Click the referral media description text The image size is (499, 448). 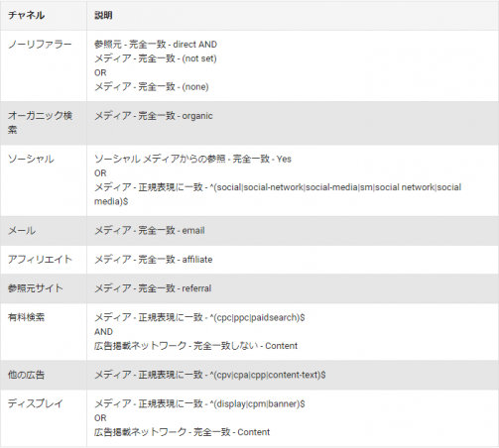(153, 288)
